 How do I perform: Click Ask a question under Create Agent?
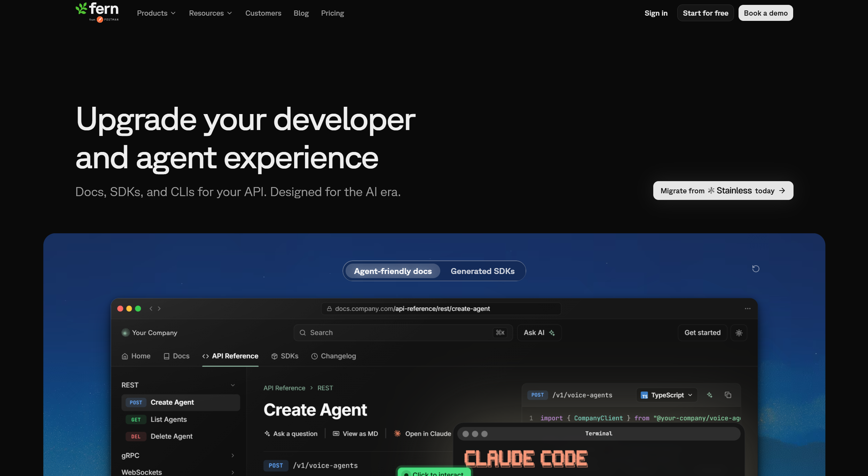[291, 434]
